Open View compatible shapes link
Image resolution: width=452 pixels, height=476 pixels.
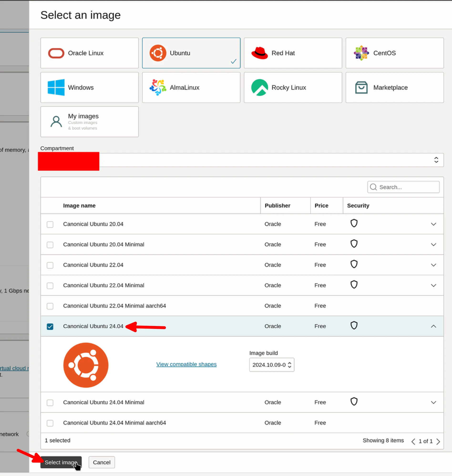pos(186,364)
